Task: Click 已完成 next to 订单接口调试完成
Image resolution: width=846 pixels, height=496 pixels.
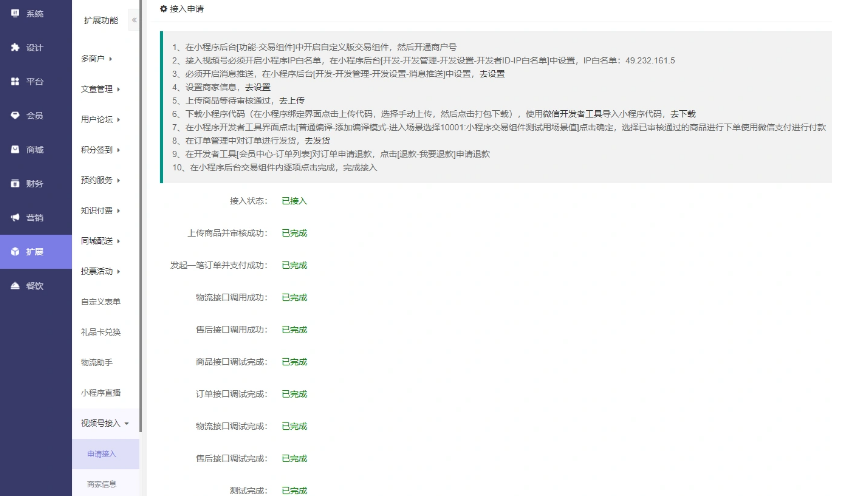Action: point(294,394)
